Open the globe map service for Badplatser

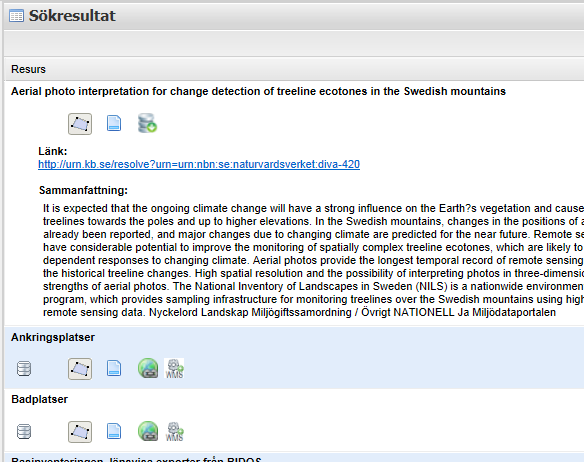(148, 431)
